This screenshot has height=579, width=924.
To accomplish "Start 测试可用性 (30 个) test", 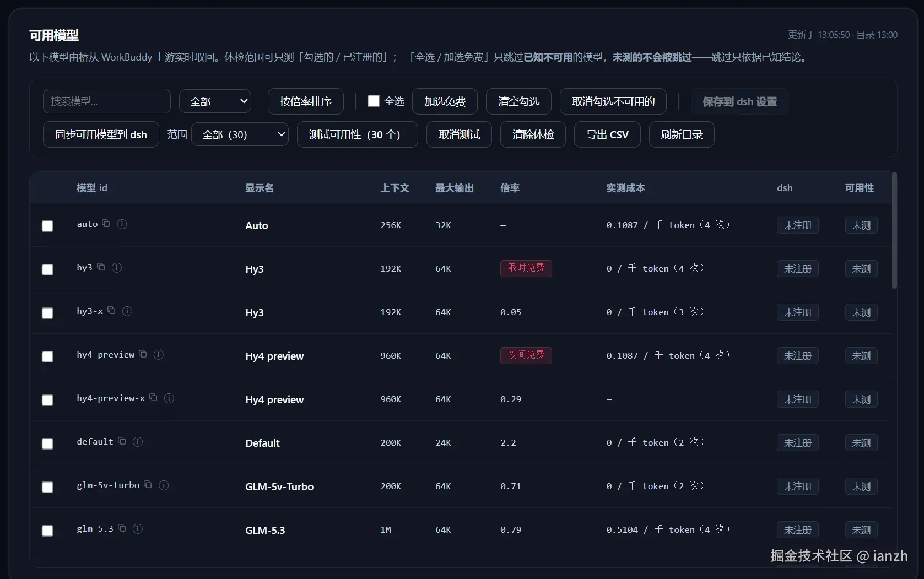I will [358, 134].
